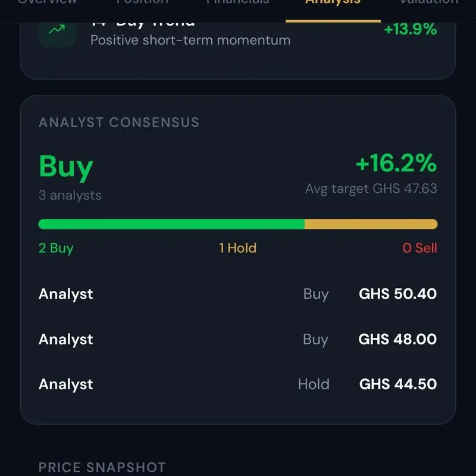The height and width of the screenshot is (476, 476).
Task: Tap the green trend arrow icon
Action: [x=57, y=30]
